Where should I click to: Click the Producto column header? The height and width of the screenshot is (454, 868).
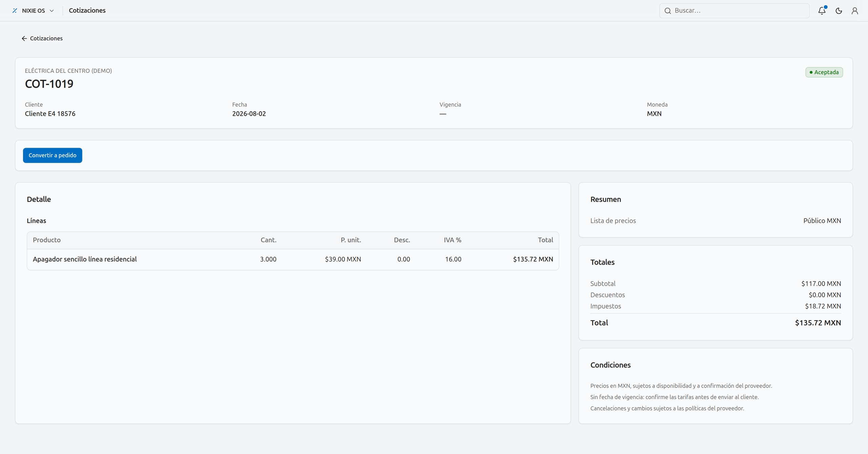click(47, 240)
